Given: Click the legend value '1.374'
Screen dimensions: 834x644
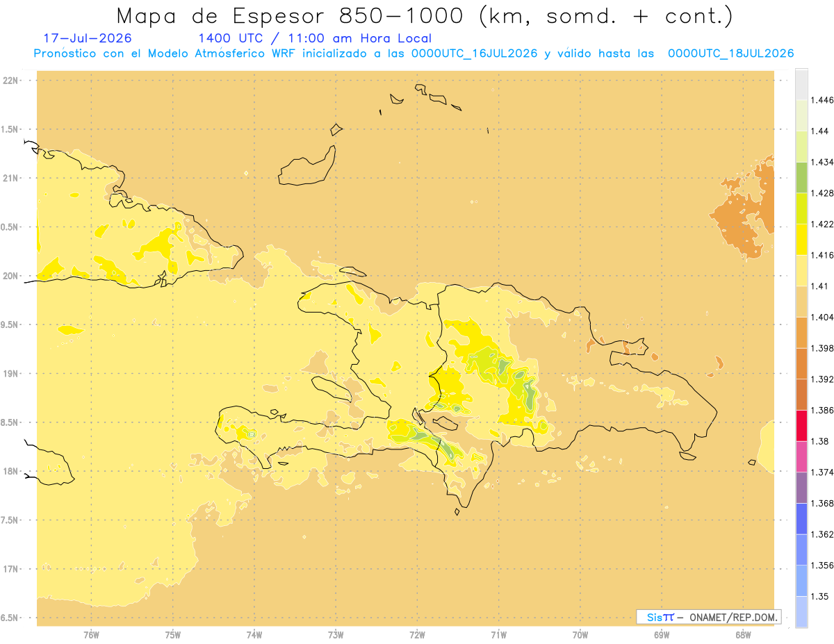Looking at the screenshot, I should click(x=822, y=472).
